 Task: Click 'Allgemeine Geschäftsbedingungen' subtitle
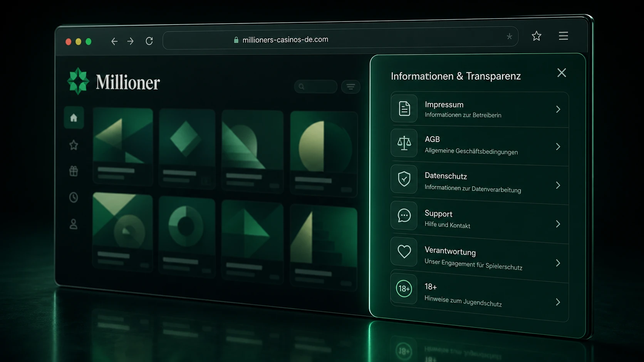coord(471,151)
